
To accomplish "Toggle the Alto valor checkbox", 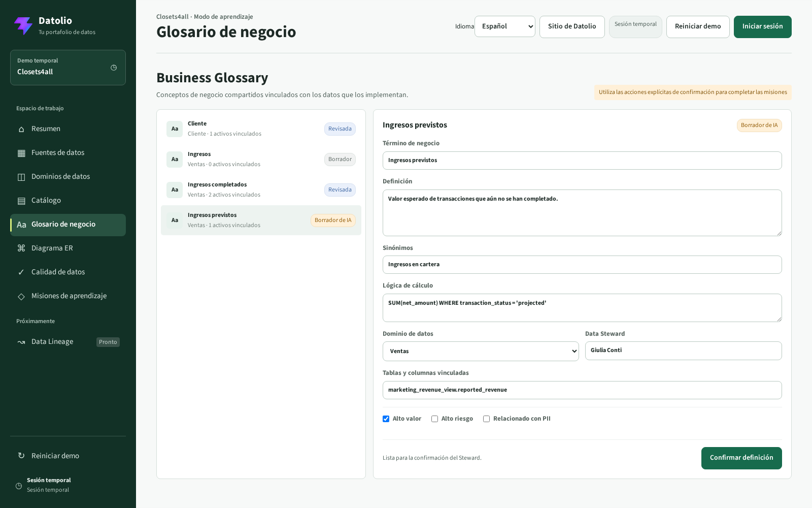I will click(x=386, y=419).
